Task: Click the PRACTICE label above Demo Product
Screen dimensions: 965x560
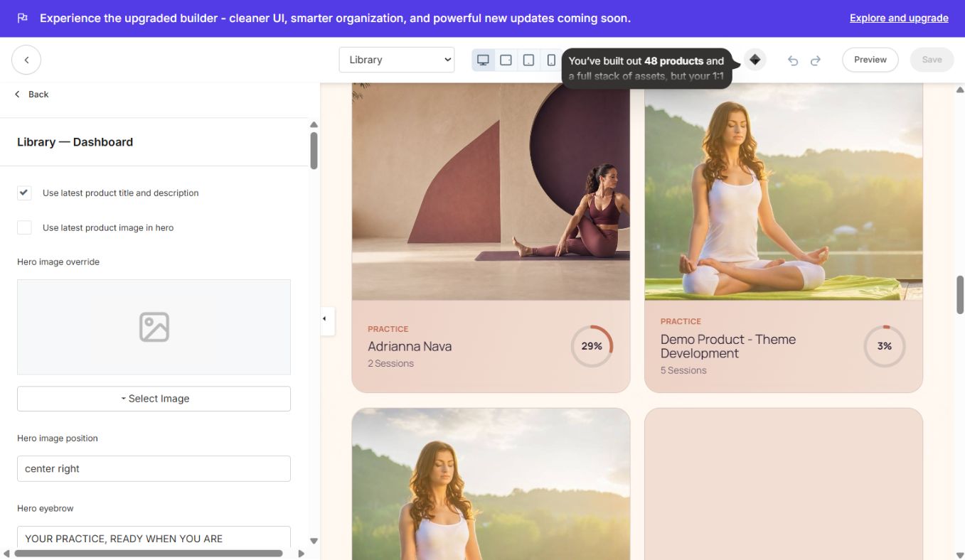Action: point(681,321)
